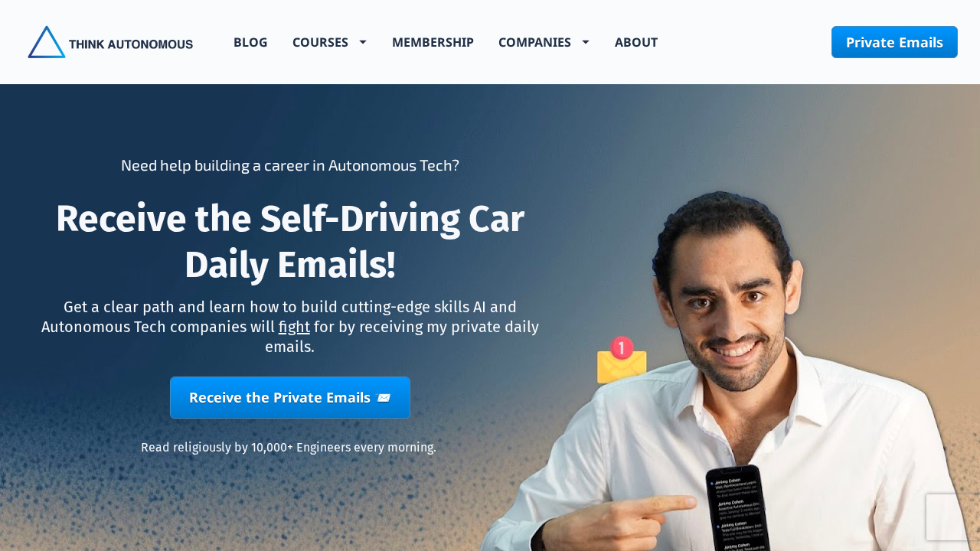The image size is (980, 551).
Task: Click the envelope emoji in the button
Action: [x=384, y=398]
